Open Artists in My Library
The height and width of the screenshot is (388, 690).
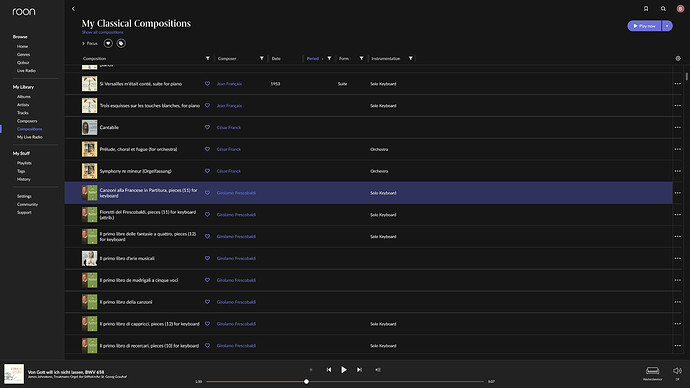pos(23,105)
